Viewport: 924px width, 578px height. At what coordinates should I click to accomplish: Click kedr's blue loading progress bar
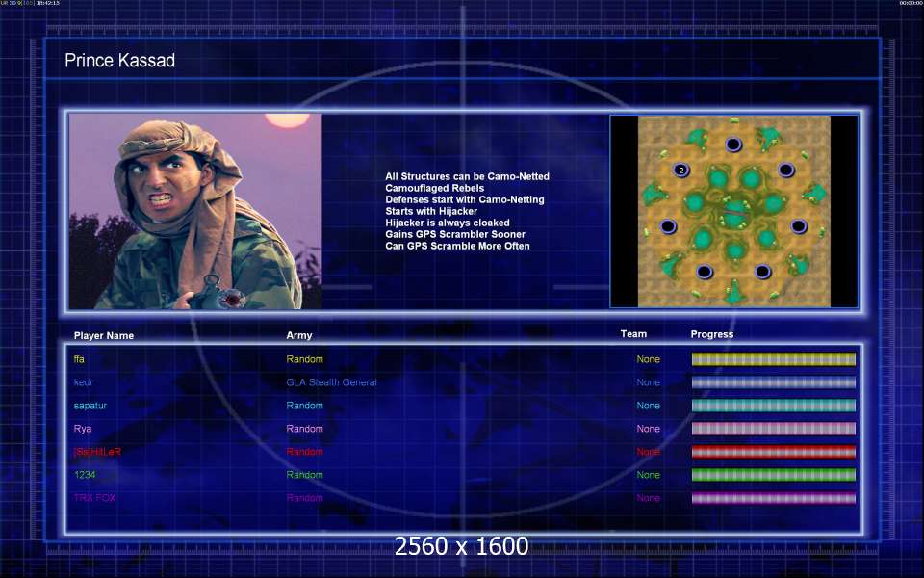pos(774,382)
